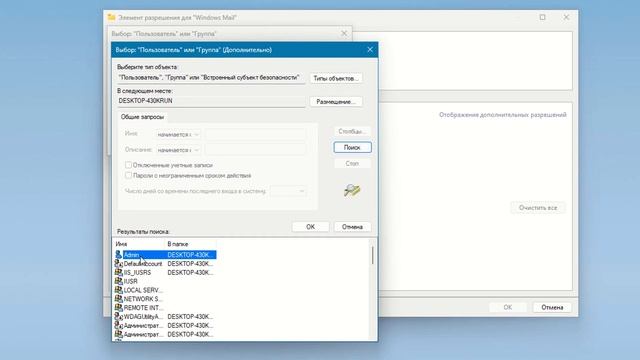
Task: Open the 'начинается с' dropdown next to Описание
Action: tap(178, 150)
